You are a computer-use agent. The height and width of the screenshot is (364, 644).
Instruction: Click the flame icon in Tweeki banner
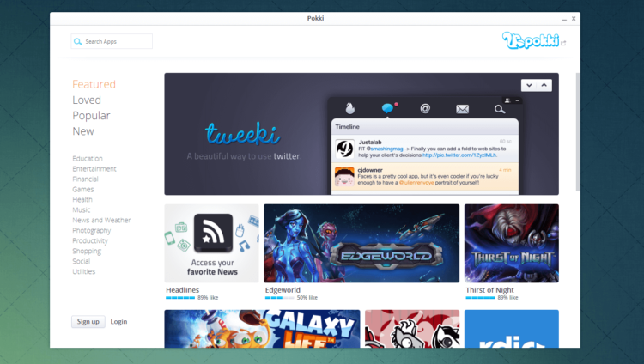click(x=350, y=108)
